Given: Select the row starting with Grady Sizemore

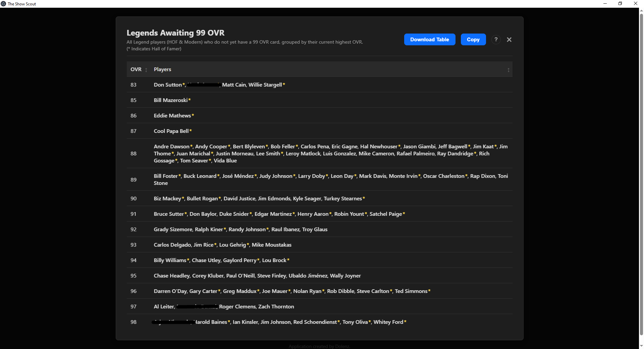Looking at the screenshot, I should click(319, 230).
